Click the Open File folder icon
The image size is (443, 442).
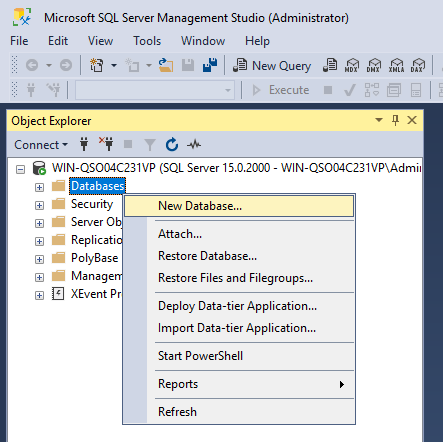pos(166,65)
